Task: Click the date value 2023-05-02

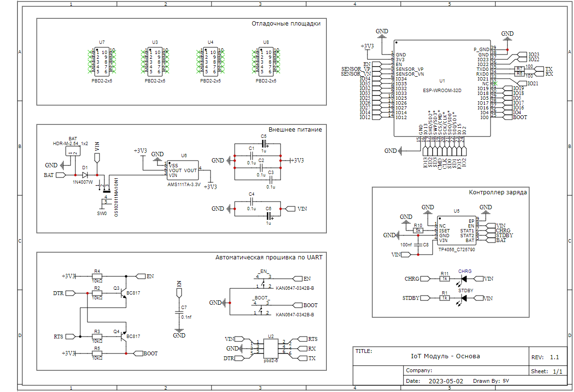Action: click(x=446, y=381)
